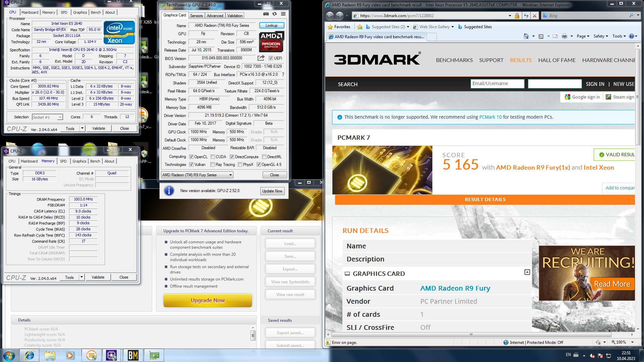
Task: Open the PCMark 10 link
Action: pyautogui.click(x=490, y=117)
